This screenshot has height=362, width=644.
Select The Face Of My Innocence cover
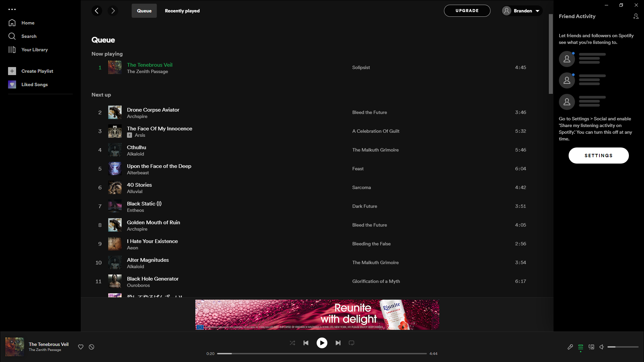115,131
